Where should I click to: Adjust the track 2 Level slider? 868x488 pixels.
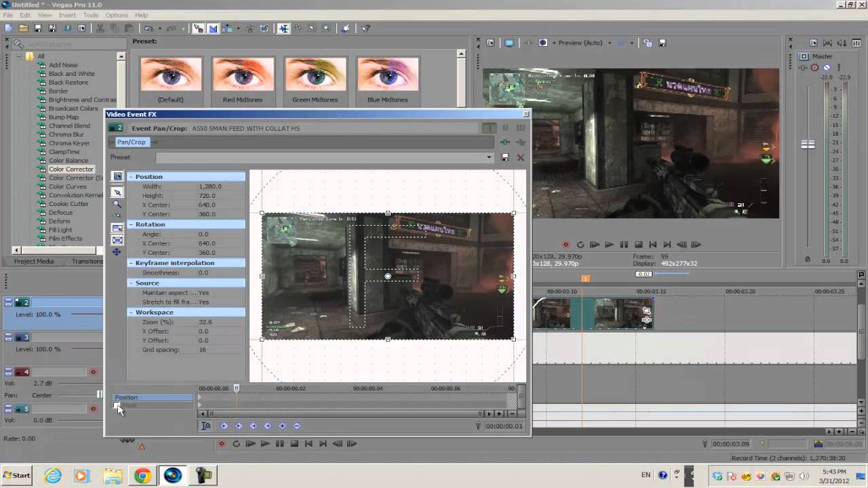(x=86, y=314)
